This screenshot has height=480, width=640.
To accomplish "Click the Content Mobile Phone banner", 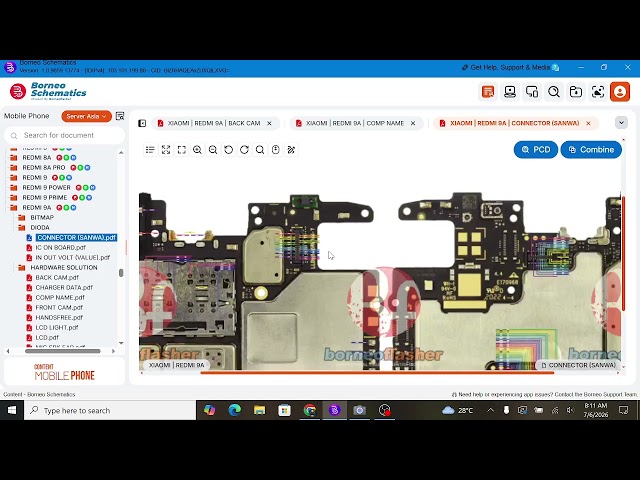I will [64, 372].
